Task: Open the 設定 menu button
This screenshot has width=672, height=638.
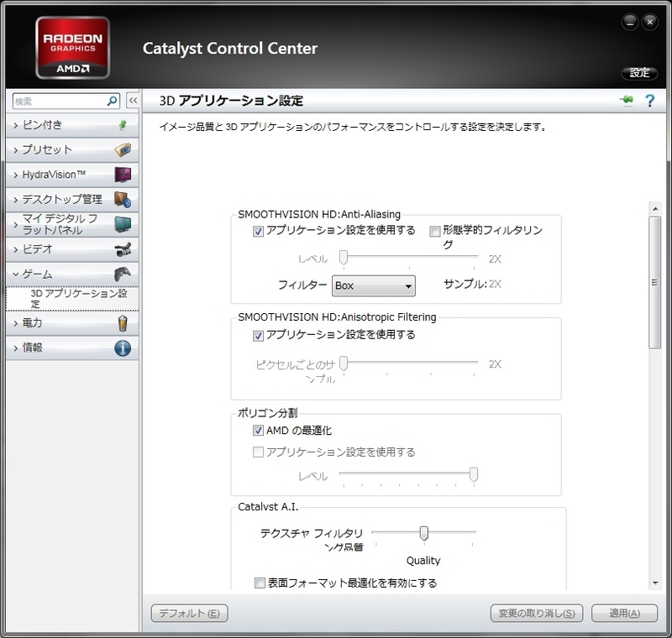Action: (x=639, y=73)
